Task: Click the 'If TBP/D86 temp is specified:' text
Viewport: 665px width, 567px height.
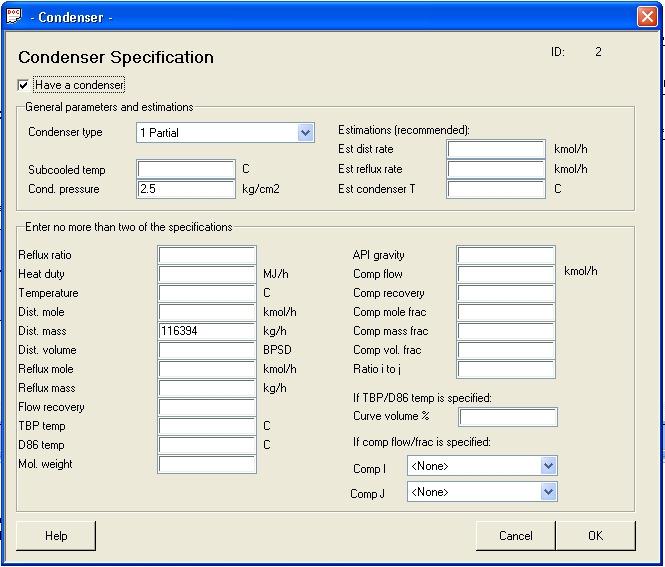Action: tap(422, 398)
